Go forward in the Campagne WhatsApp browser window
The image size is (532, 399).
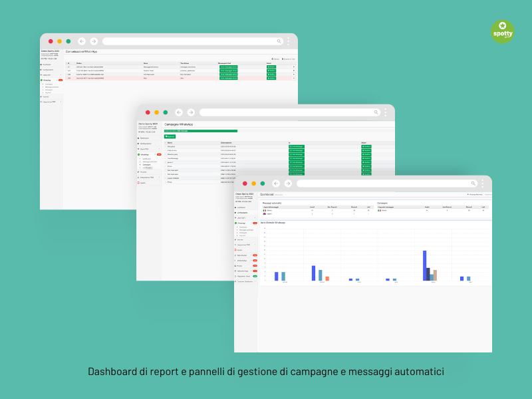[191, 112]
